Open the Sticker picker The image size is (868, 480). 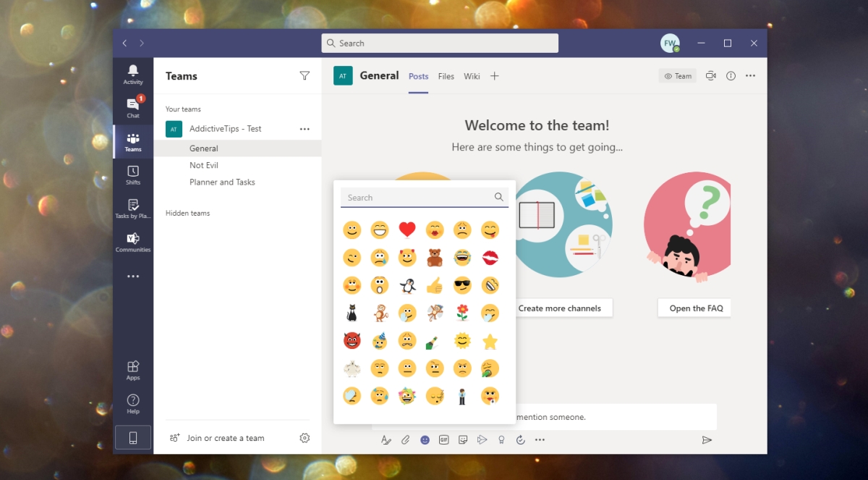(x=463, y=439)
